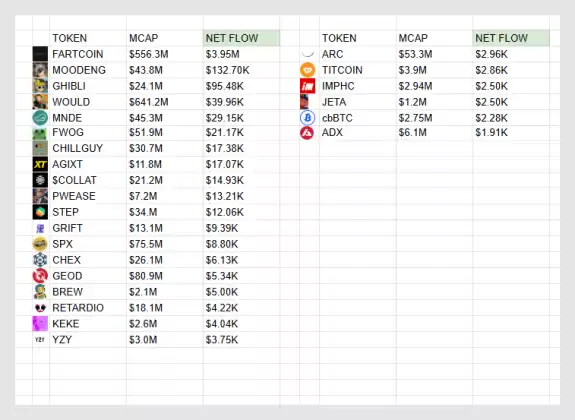
Task: Select the right green NET FLOW header
Action: tap(511, 38)
